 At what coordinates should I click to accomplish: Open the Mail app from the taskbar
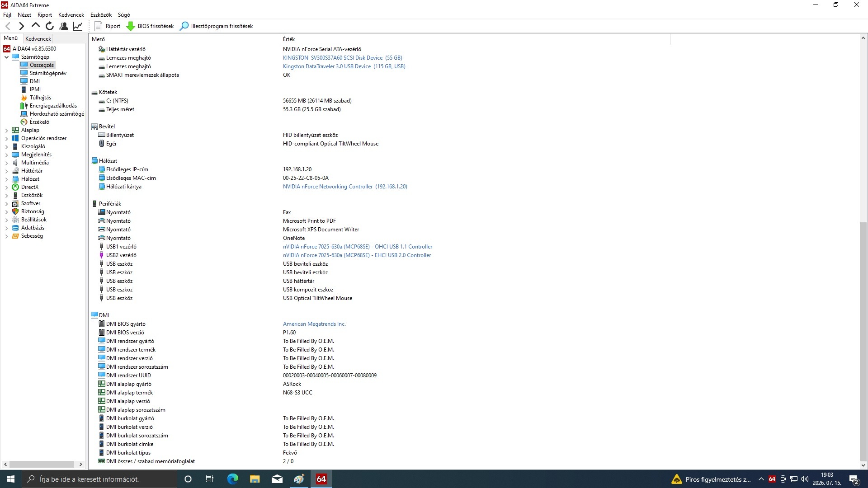coord(277,479)
